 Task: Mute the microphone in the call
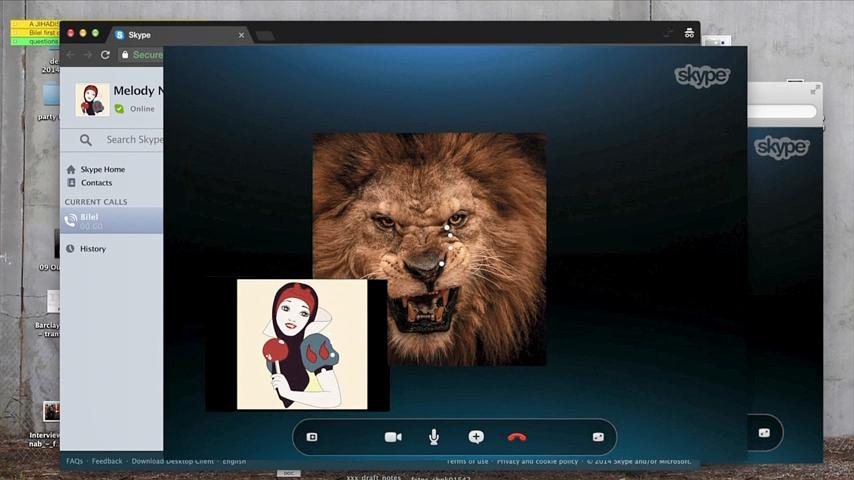(434, 437)
